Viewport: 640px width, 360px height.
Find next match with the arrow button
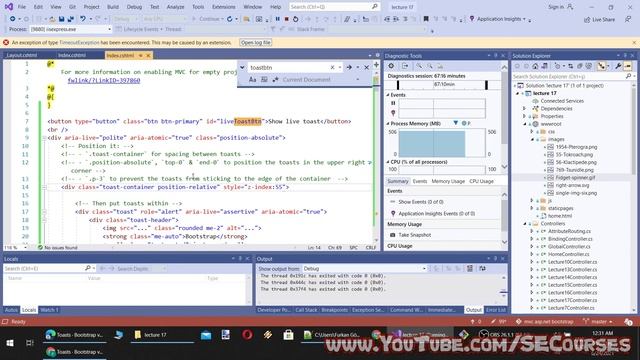(x=349, y=67)
